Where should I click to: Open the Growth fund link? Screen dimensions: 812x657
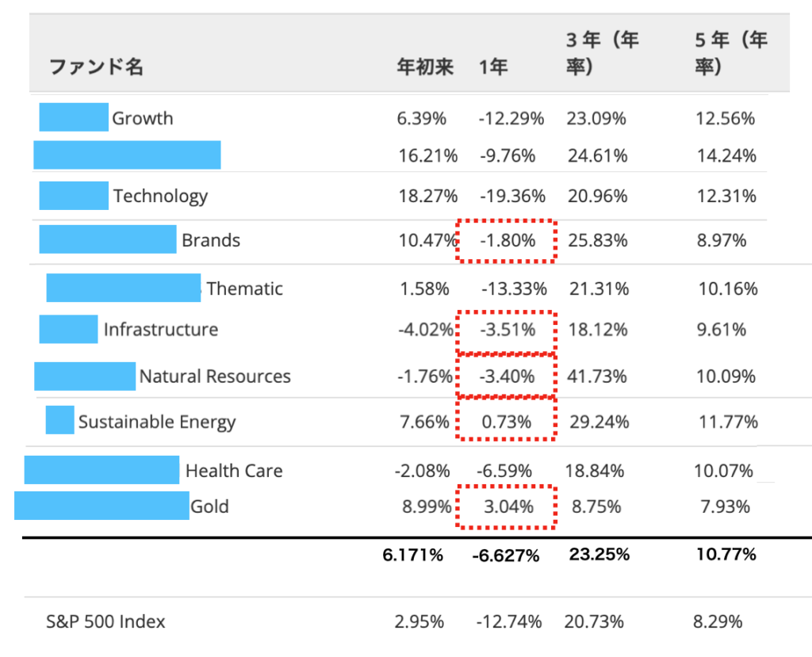pyautogui.click(x=142, y=119)
